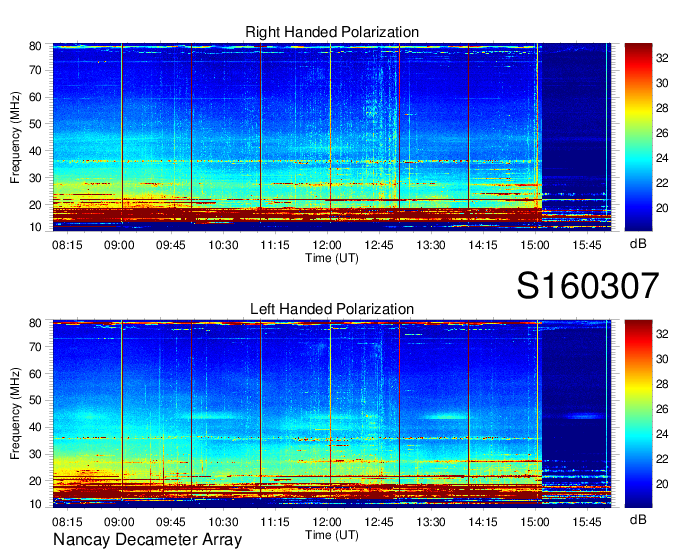Click the 50 MHz tick on top plot
Viewport: 680px width, 552px height.
pyautogui.click(x=35, y=124)
